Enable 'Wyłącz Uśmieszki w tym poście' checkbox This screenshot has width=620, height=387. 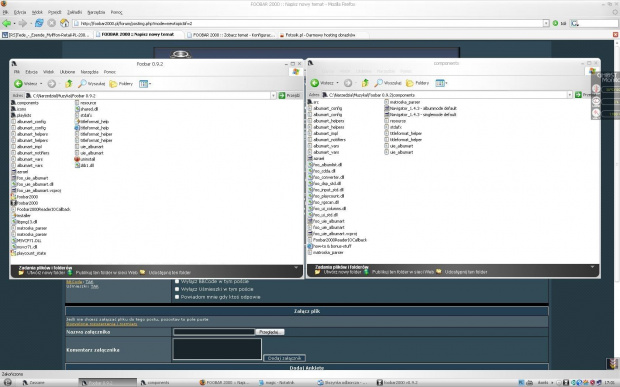[177, 289]
